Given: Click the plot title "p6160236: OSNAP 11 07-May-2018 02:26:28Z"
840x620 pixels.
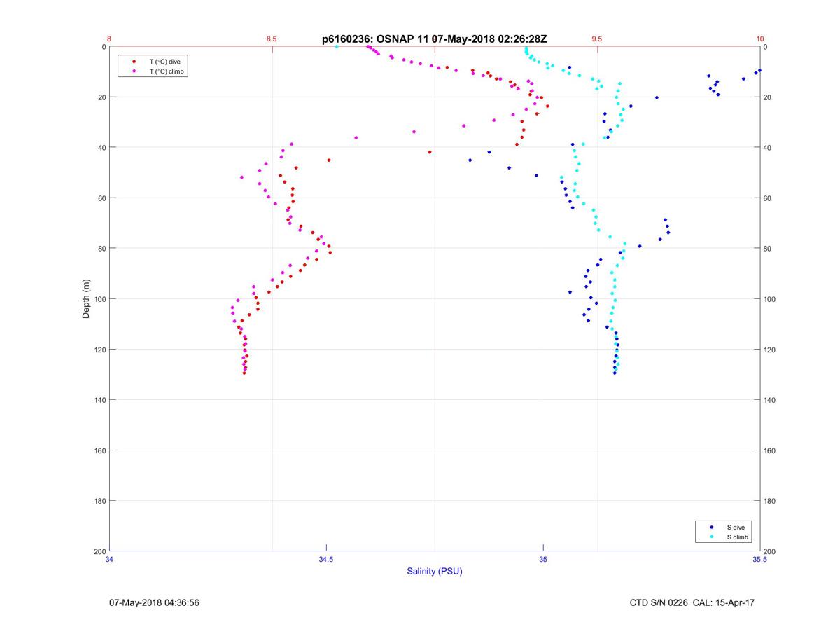Looking at the screenshot, I should pyautogui.click(x=434, y=39).
